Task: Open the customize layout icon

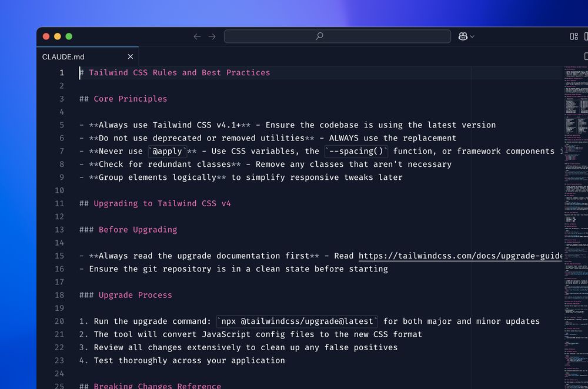Action: point(574,36)
